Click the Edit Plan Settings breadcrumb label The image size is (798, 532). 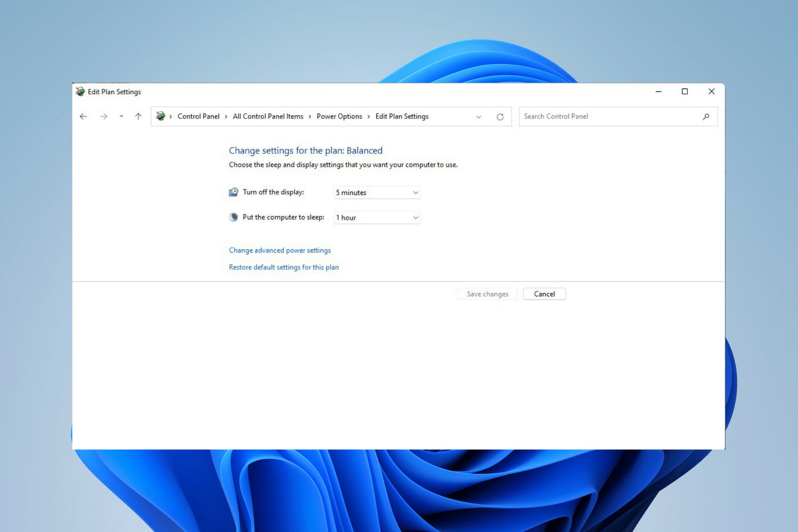click(401, 116)
